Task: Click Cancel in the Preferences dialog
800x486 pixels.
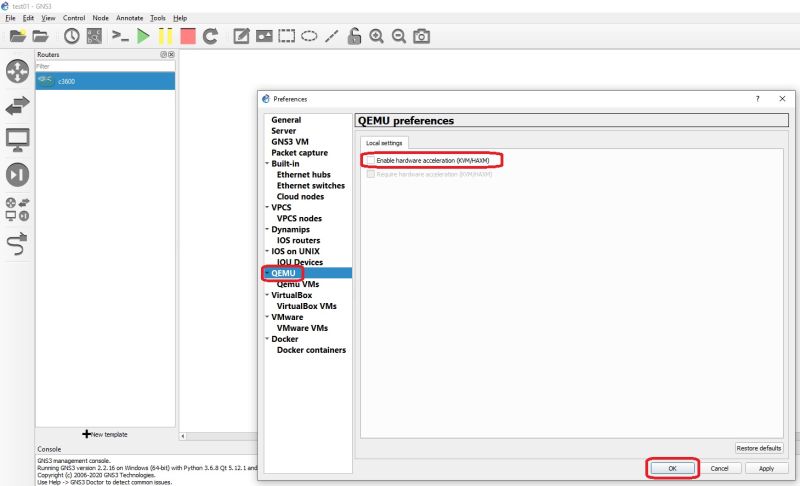Action: click(x=719, y=468)
